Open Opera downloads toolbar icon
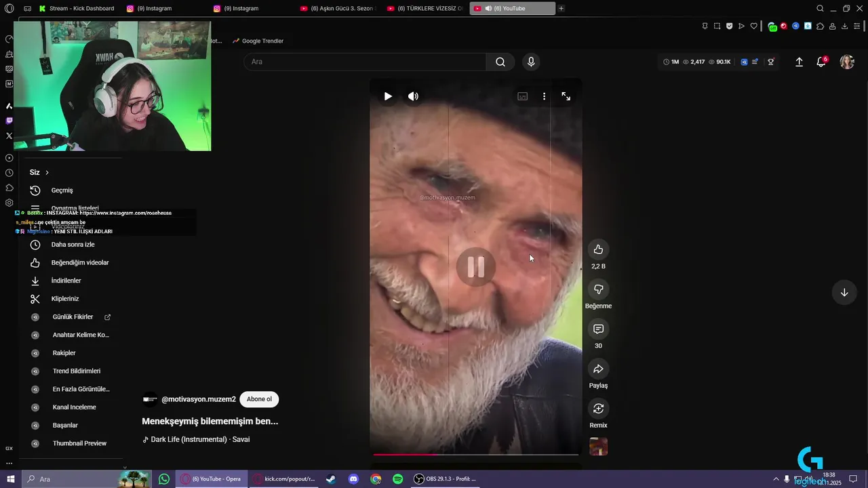This screenshot has width=868, height=488. (844, 26)
